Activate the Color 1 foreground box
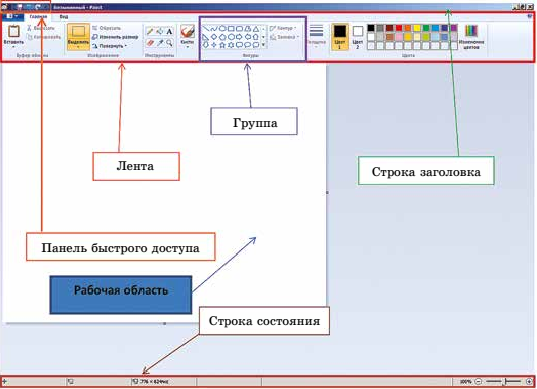Image resolution: width=537 pixels, height=389 pixels. 340,37
